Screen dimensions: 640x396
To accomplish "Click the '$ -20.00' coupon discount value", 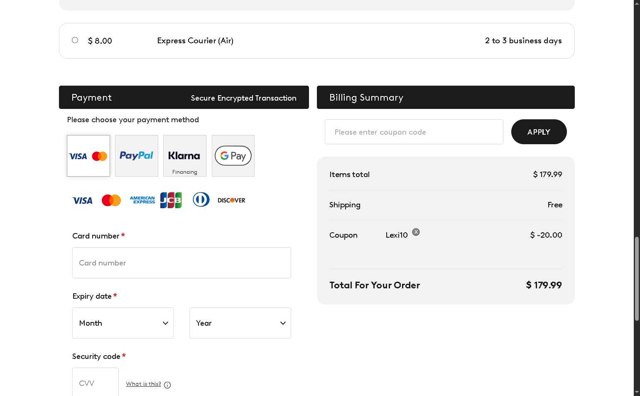I will (546, 235).
